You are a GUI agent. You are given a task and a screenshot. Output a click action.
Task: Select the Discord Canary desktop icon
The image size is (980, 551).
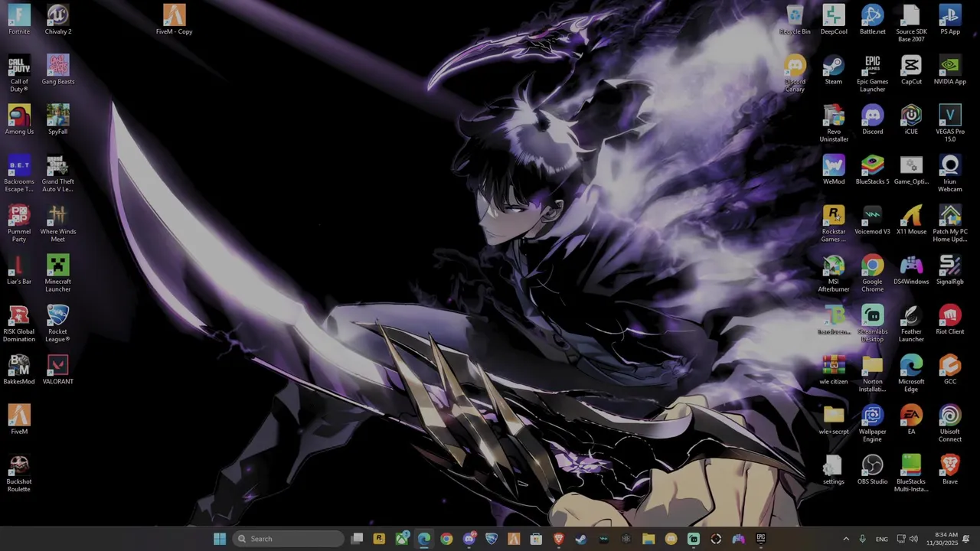click(795, 73)
